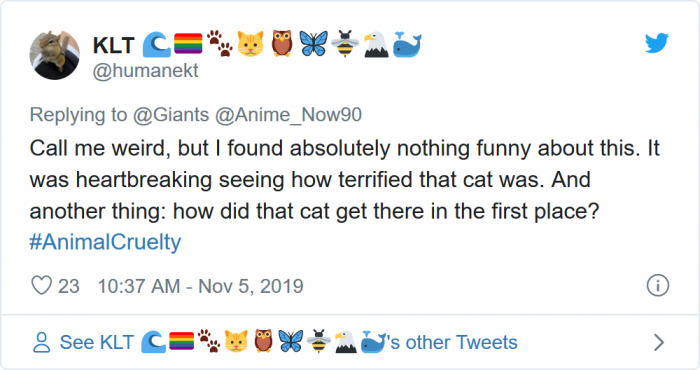The image size is (700, 370).
Task: Follow the #AnimalCruelty hashtag
Action: coord(105,242)
